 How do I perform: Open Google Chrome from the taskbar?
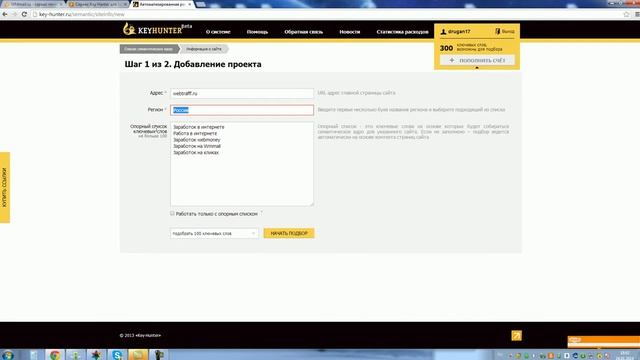[55, 355]
